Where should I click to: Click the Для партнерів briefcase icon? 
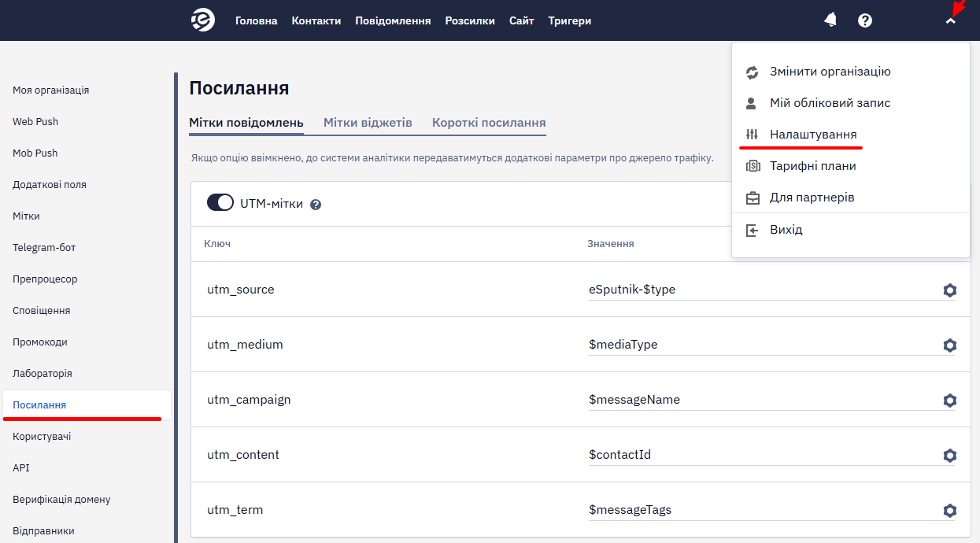click(752, 198)
